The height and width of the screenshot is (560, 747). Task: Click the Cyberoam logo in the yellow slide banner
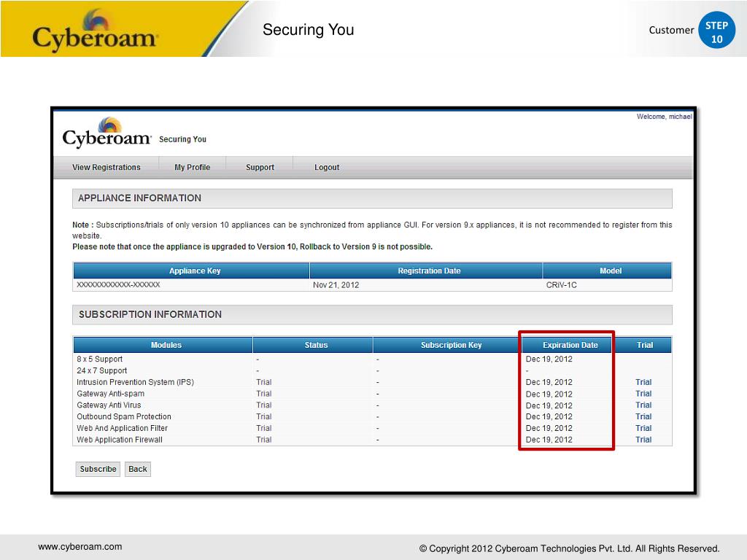click(94, 30)
